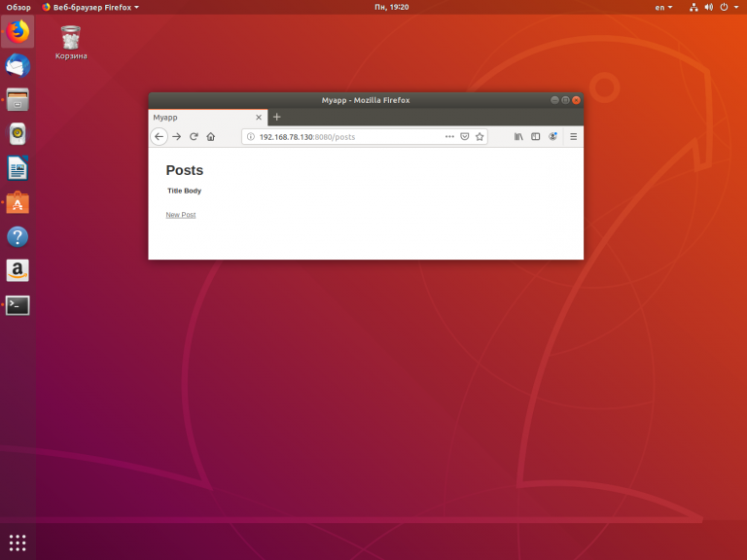This screenshot has height=560, width=747.
Task: Toggle the sidebar view icon
Action: coord(536,137)
